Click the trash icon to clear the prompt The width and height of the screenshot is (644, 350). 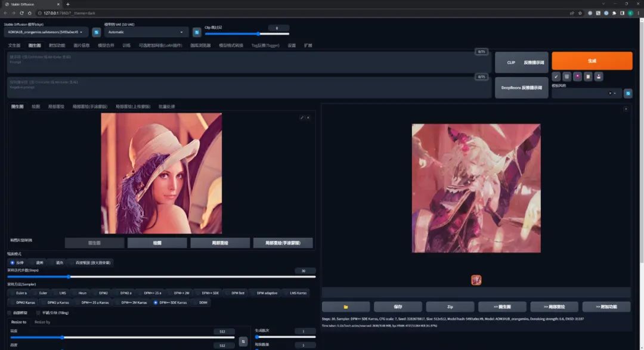[x=567, y=76]
